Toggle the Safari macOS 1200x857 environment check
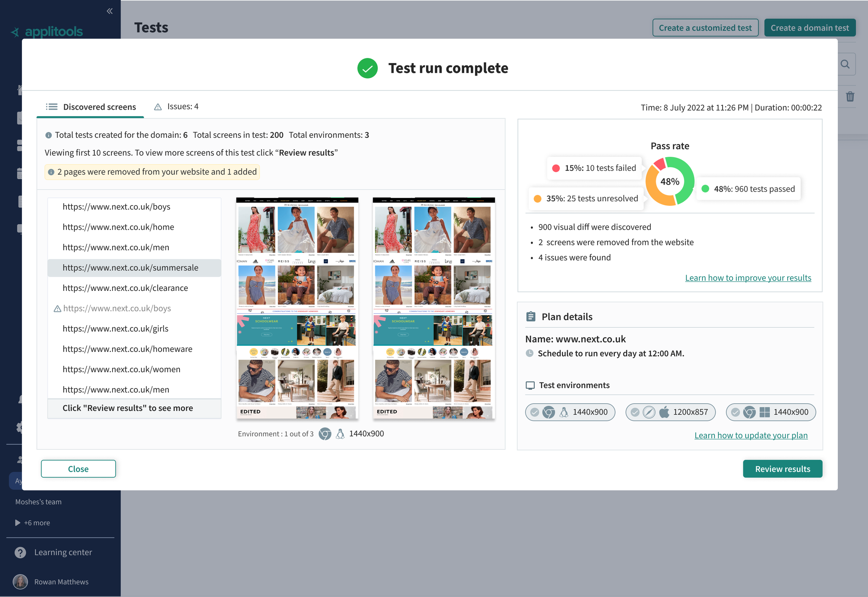The width and height of the screenshot is (868, 597). click(635, 412)
